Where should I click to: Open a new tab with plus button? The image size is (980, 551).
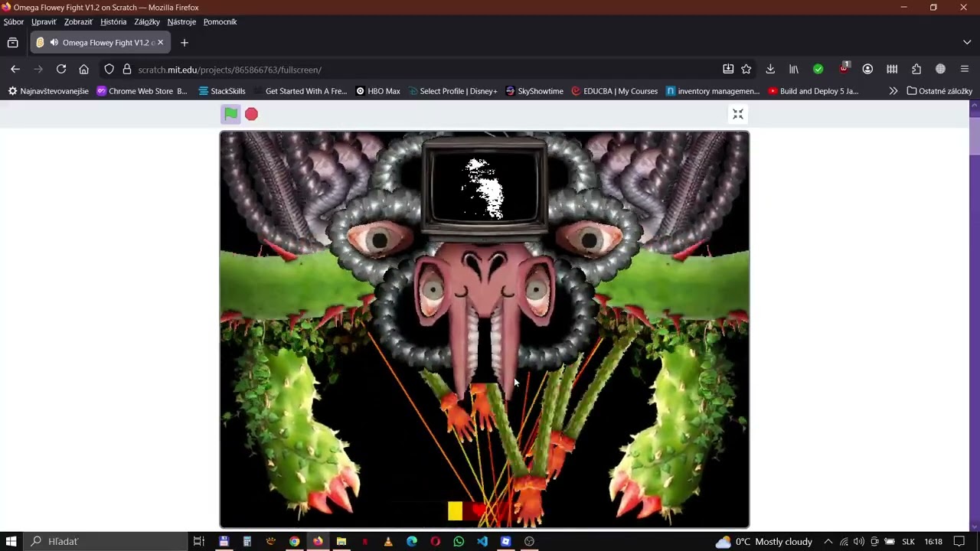point(184,42)
